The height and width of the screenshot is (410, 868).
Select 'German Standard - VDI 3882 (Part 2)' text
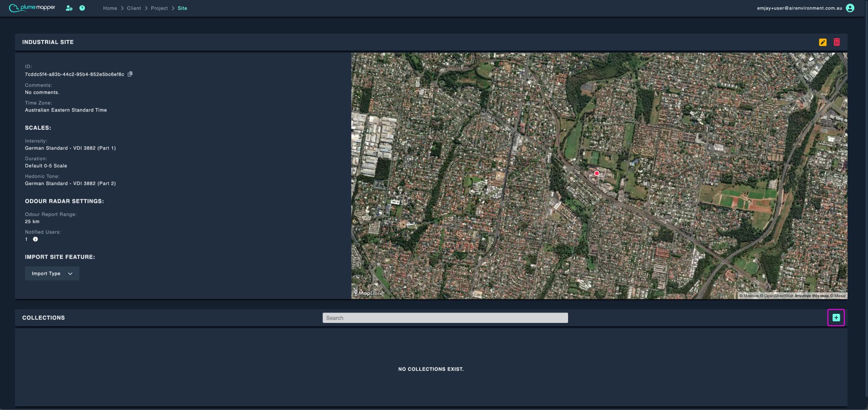(70, 184)
